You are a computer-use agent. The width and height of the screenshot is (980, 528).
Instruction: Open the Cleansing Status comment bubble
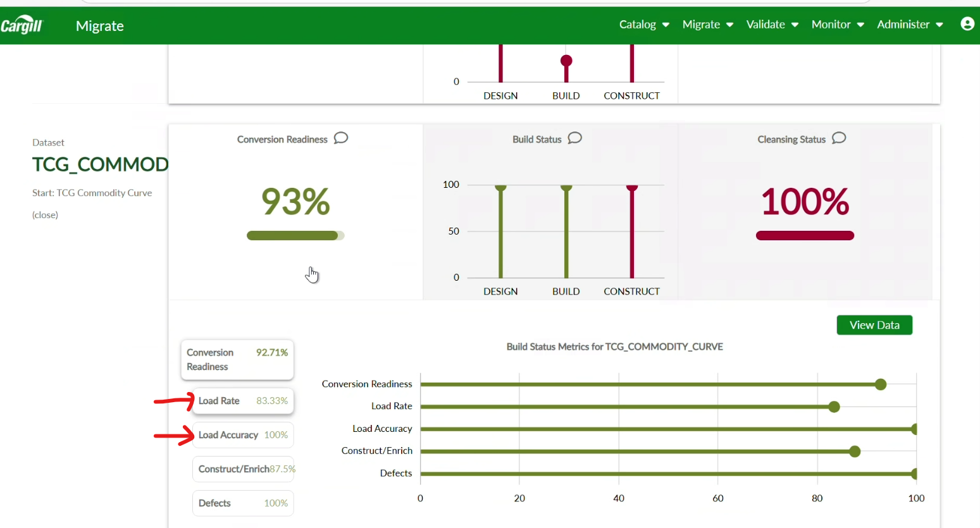839,138
